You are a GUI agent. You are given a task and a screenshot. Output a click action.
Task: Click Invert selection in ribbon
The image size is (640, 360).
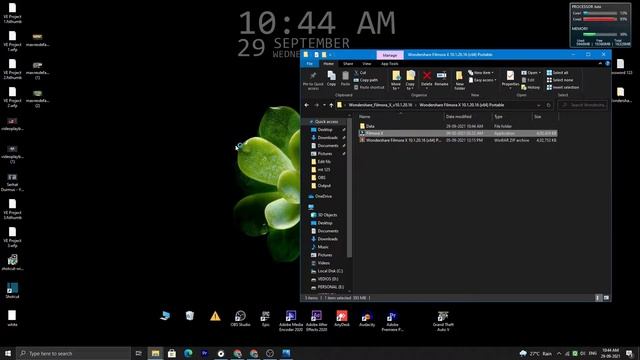[563, 87]
